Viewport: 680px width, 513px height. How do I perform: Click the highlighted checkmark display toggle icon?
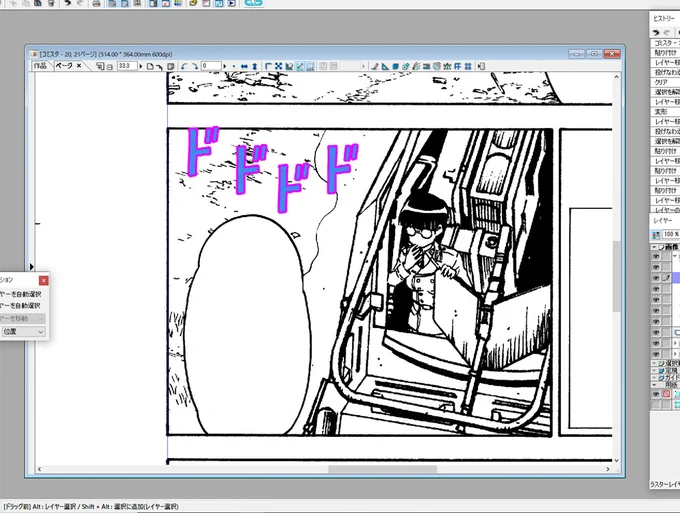coord(300,66)
